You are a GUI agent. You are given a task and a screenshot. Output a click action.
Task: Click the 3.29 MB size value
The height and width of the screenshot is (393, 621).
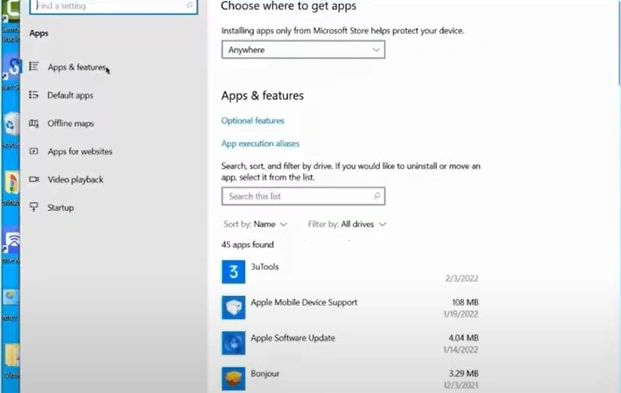pyautogui.click(x=463, y=374)
